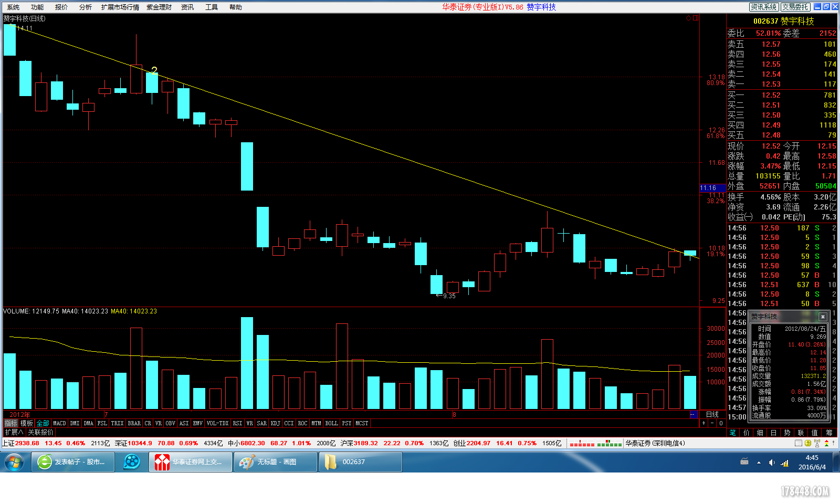Zoom out chart with minus button

[712, 423]
